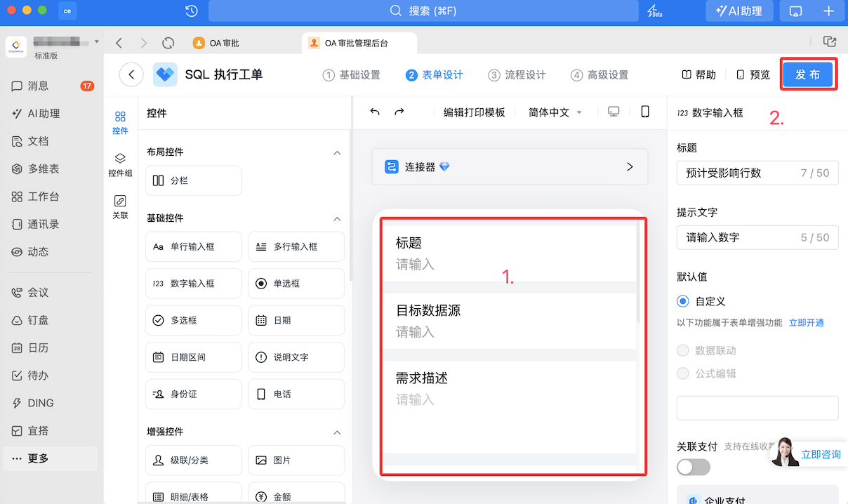Reload the page with the refresh icon
This screenshot has height=504, width=848.
coord(168,43)
